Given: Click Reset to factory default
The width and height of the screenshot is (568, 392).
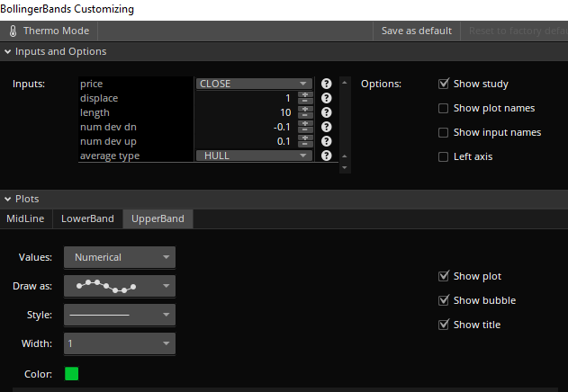Looking at the screenshot, I should (518, 31).
